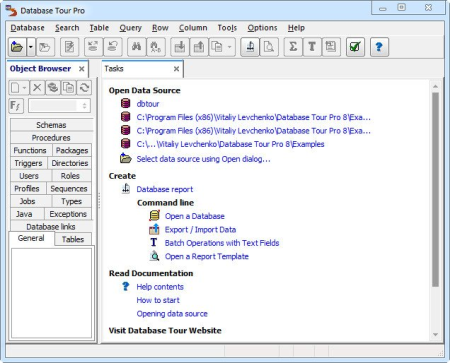This screenshot has width=450, height=363.
Task: Click the Copy data toolbar icon
Action: [x=217, y=47]
